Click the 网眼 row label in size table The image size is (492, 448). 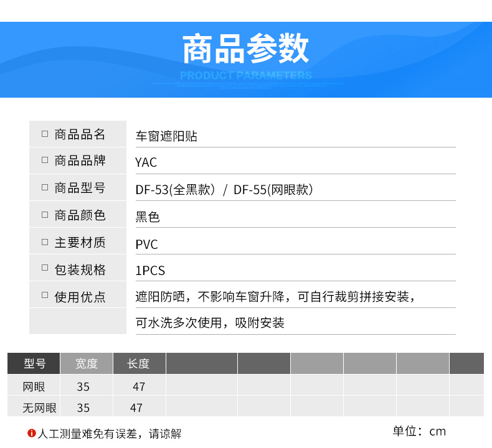[x=34, y=386]
